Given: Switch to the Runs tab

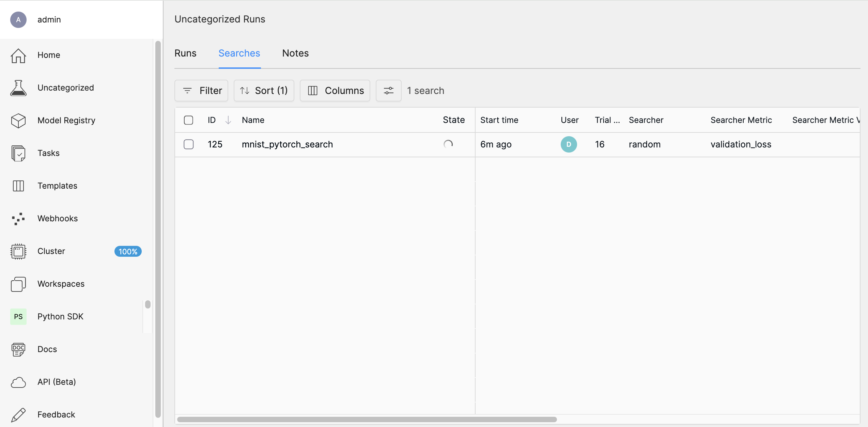Looking at the screenshot, I should click(x=185, y=53).
